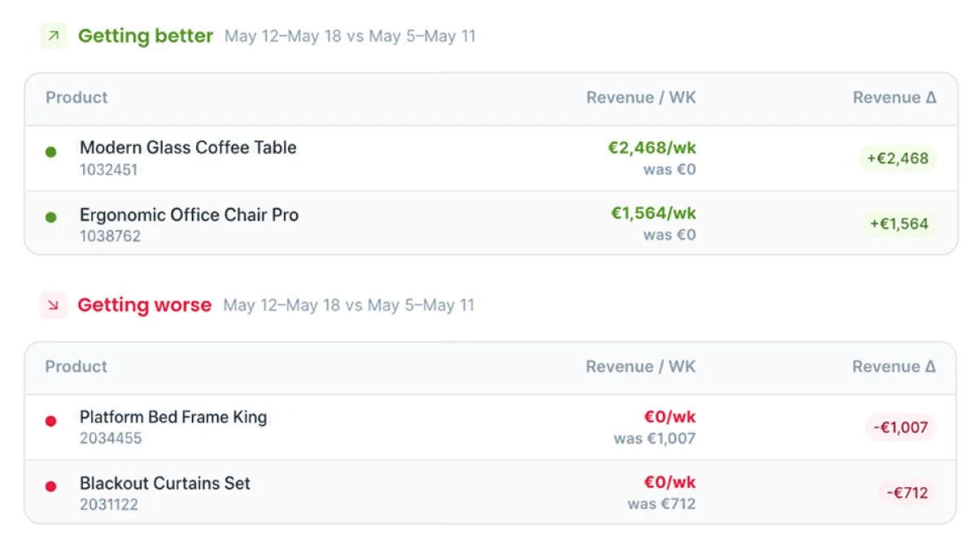This screenshot has width=980, height=550.
Task: Click green dot beside Ergonomic Office Chair Pro
Action: coord(50,217)
